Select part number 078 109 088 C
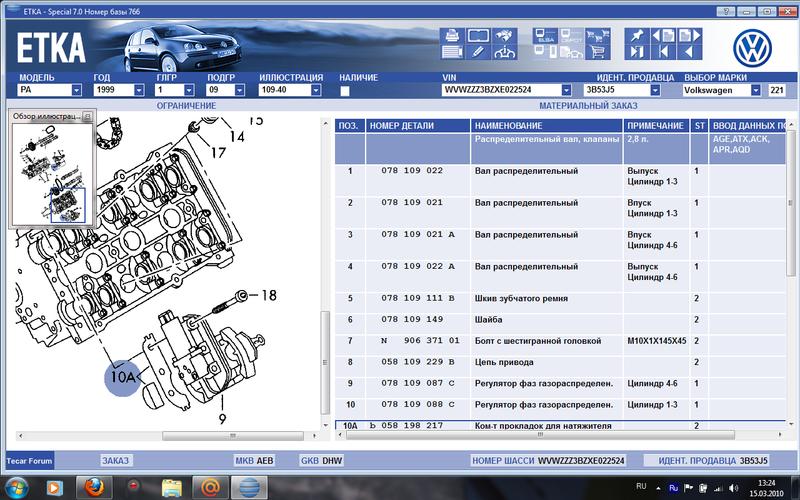The width and height of the screenshot is (800, 500). (x=417, y=405)
